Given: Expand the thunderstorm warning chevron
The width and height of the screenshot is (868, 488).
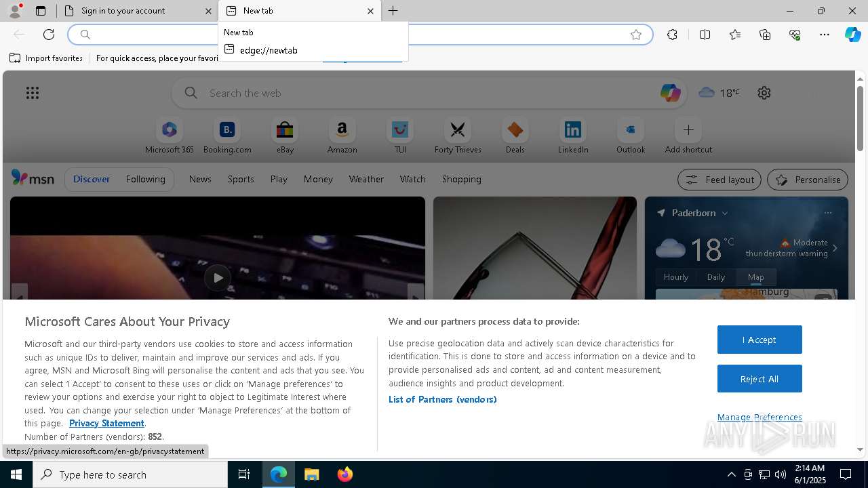Looking at the screenshot, I should click(x=835, y=248).
